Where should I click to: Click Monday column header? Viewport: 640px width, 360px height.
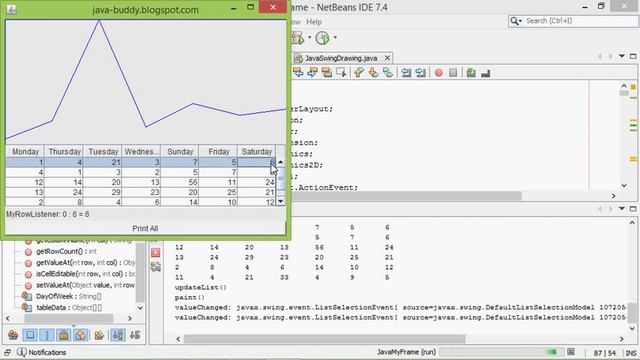[25, 151]
